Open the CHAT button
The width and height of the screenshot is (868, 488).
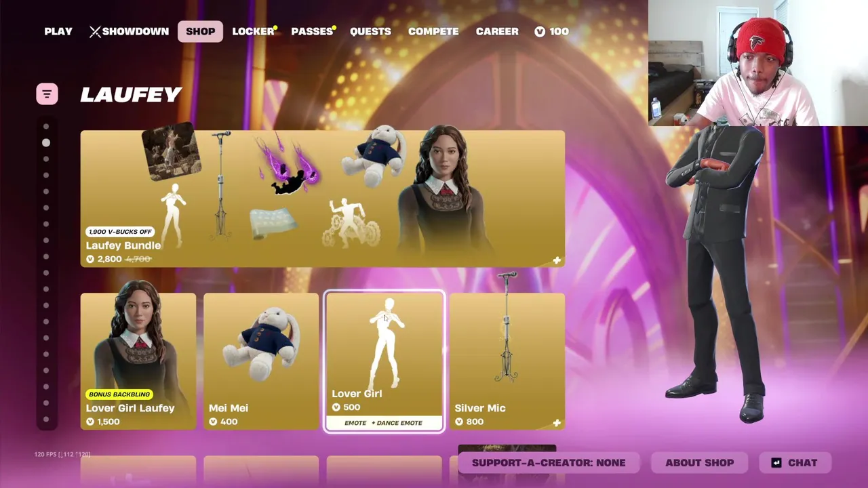pyautogui.click(x=795, y=463)
